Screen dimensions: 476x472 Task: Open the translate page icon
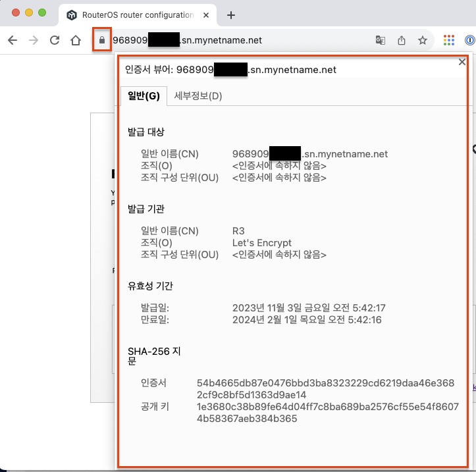pos(381,40)
